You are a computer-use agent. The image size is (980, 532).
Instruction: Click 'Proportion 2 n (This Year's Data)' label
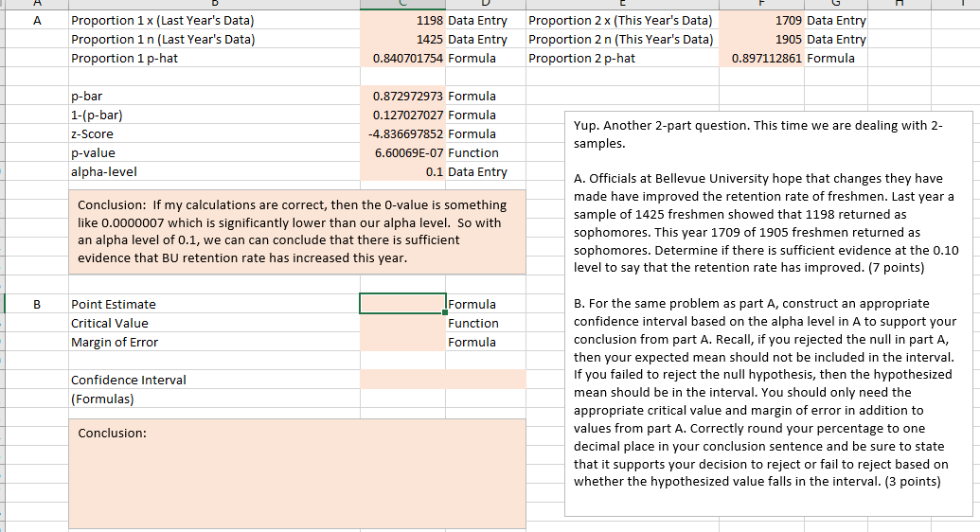(620, 39)
